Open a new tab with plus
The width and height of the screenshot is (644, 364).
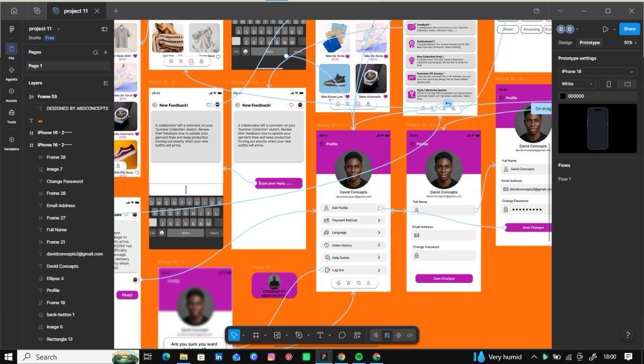click(x=116, y=11)
